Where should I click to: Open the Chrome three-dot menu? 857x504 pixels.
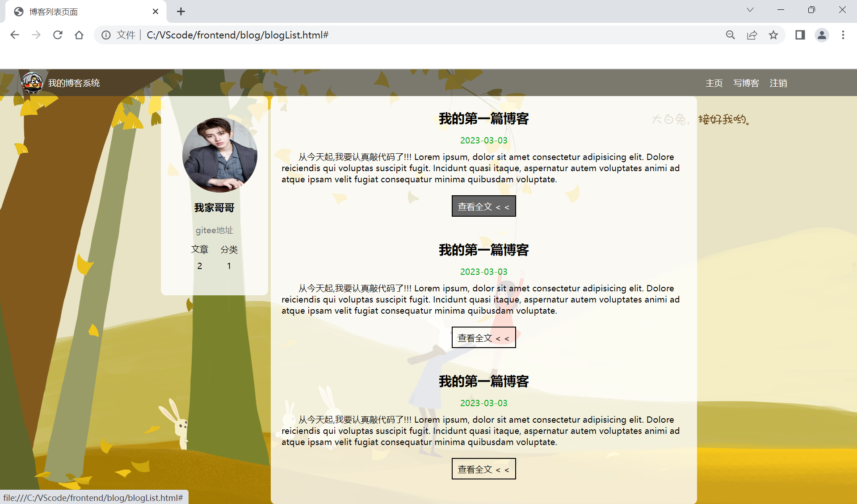pyautogui.click(x=843, y=35)
